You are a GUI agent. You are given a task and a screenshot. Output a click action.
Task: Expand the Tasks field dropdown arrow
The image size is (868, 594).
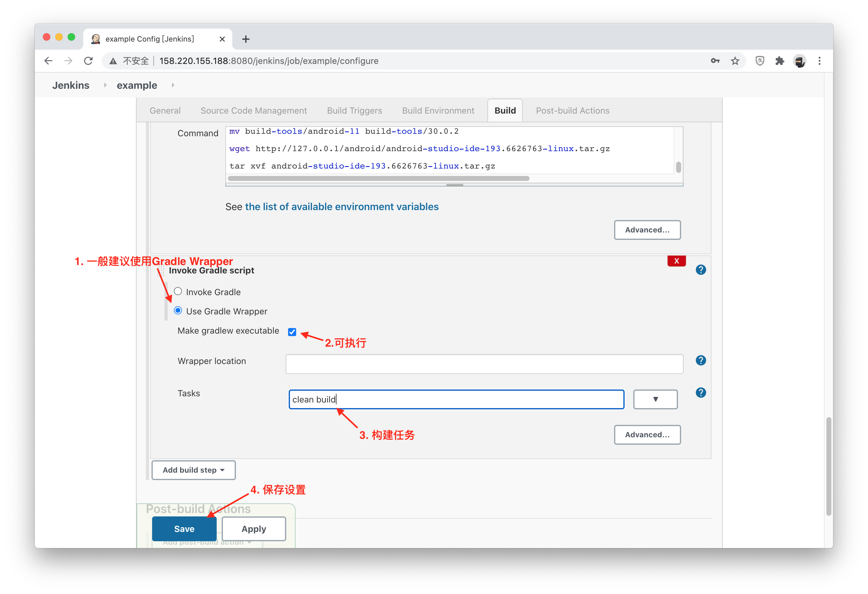pos(655,399)
